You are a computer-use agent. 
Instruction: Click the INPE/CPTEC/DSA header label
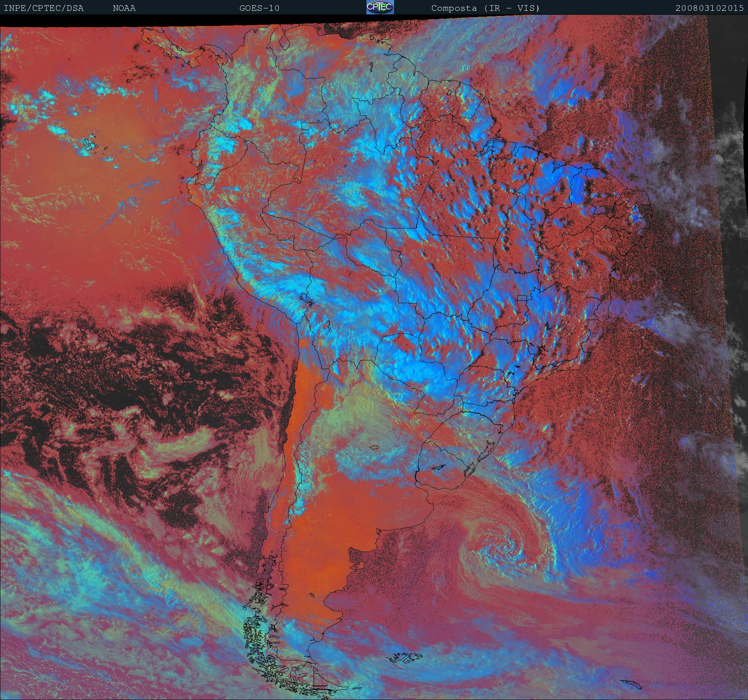click(x=44, y=8)
